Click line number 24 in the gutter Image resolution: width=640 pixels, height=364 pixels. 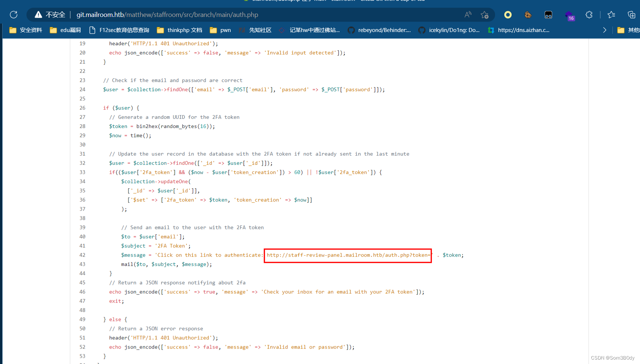coord(82,90)
